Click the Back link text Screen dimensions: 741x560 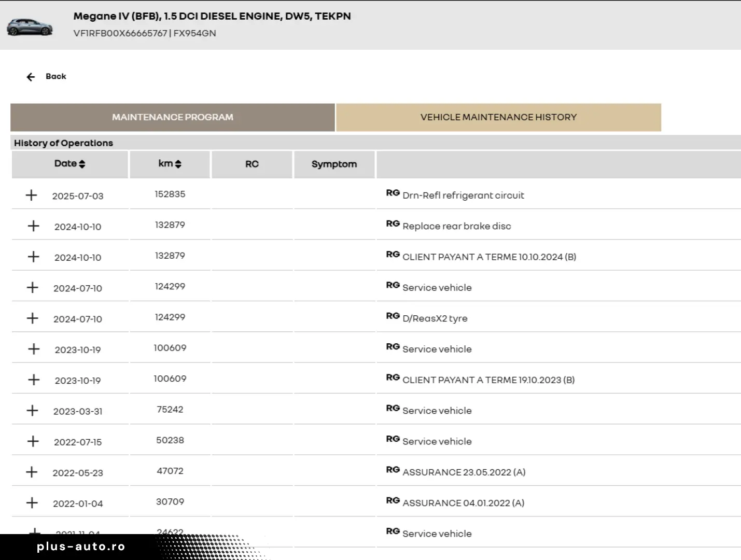56,76
